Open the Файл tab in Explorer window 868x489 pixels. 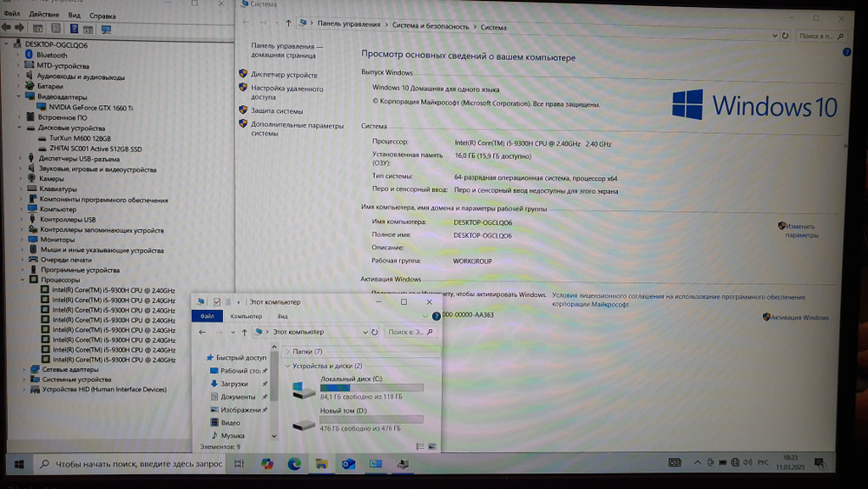tap(207, 316)
